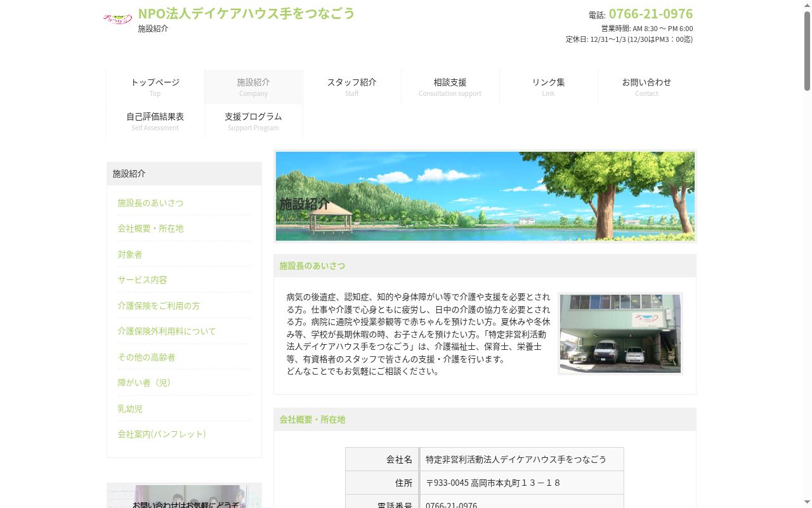
Task: Click the lakeside 施設紹介 banner image
Action: tap(485, 196)
